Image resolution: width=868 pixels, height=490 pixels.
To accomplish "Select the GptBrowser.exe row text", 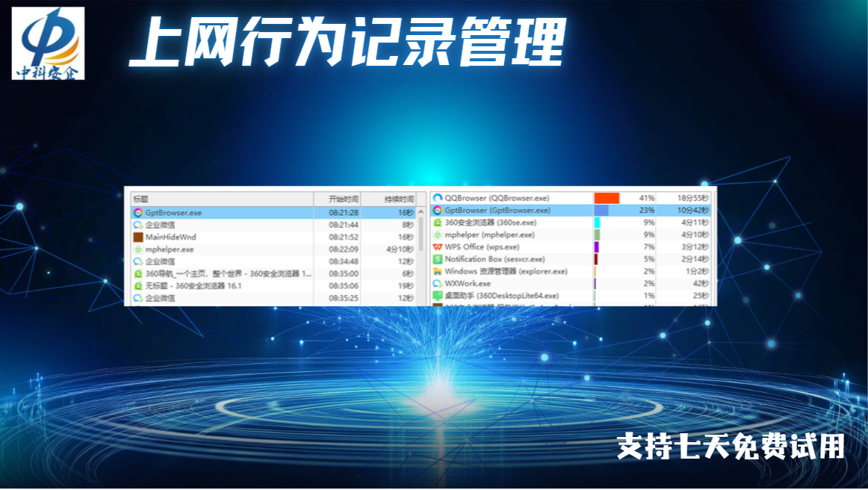I will [x=173, y=213].
